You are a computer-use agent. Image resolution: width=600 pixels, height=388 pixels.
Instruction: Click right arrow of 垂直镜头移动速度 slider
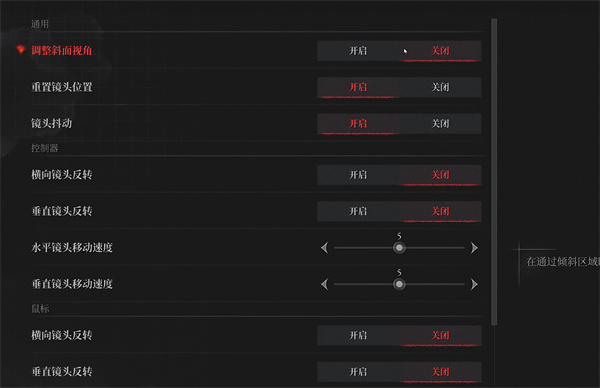click(474, 284)
